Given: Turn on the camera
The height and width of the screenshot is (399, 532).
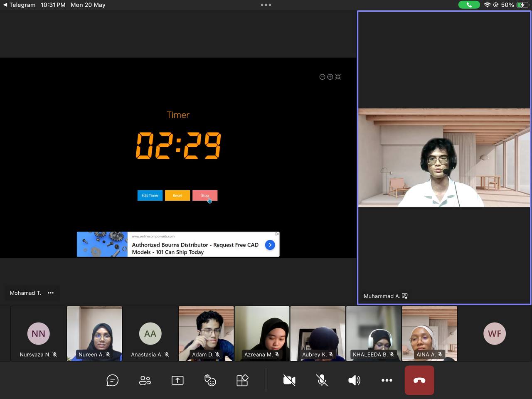Looking at the screenshot, I should coord(289,380).
